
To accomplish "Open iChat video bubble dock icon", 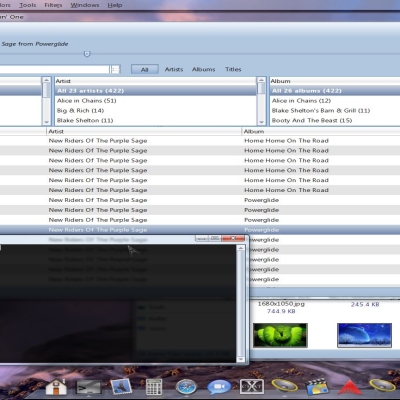I will tap(219, 387).
